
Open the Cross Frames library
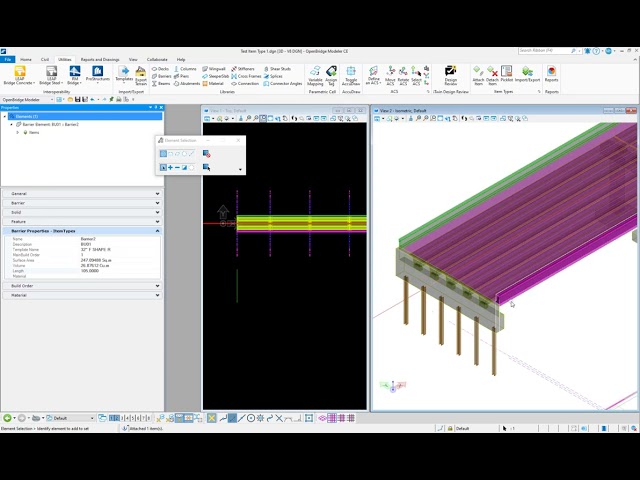246,76
